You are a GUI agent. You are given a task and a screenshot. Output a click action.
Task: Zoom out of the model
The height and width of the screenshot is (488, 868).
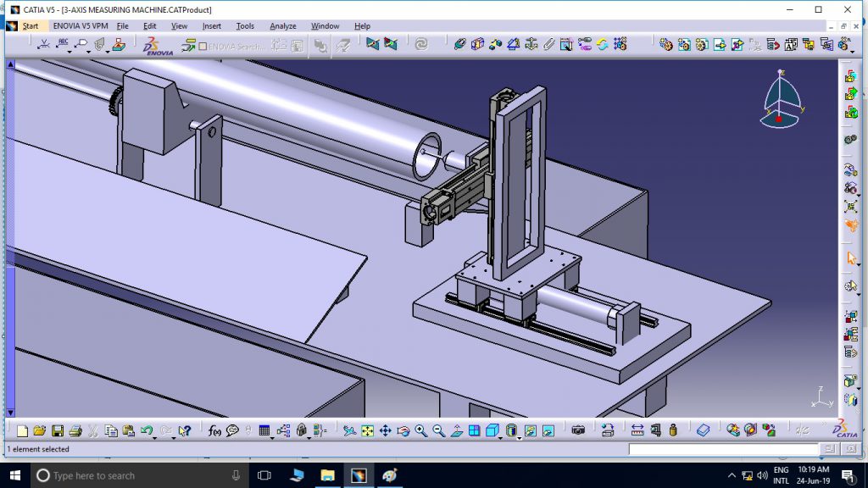point(438,430)
